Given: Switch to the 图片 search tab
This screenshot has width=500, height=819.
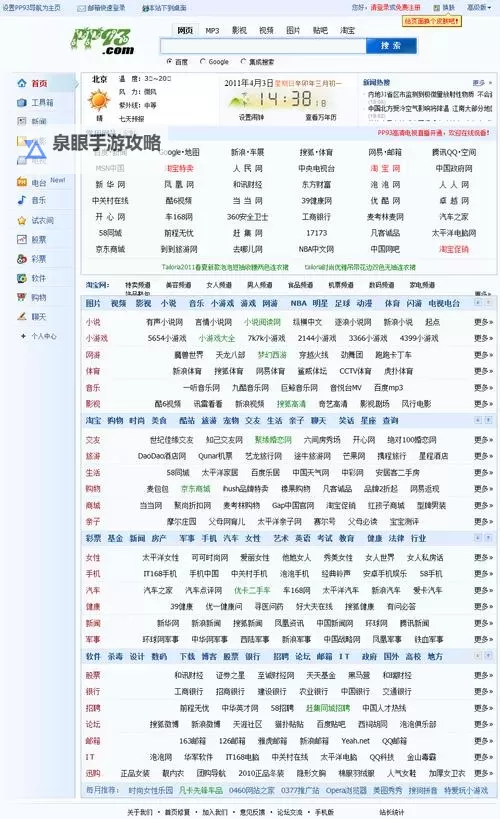Looking at the screenshot, I should tap(293, 30).
